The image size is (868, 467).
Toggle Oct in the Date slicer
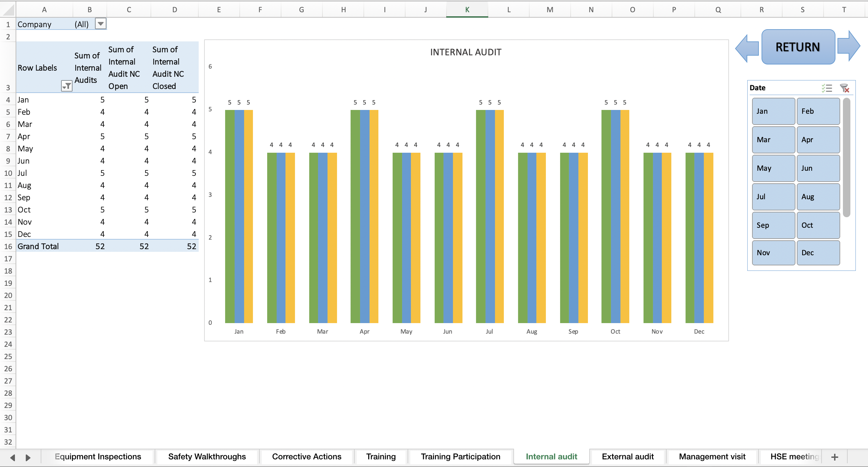(818, 225)
